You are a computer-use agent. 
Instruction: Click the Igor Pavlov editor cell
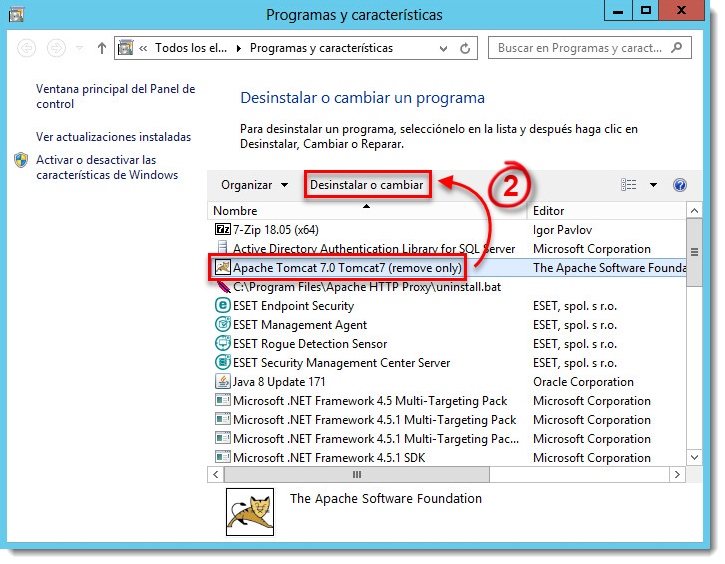click(x=562, y=230)
